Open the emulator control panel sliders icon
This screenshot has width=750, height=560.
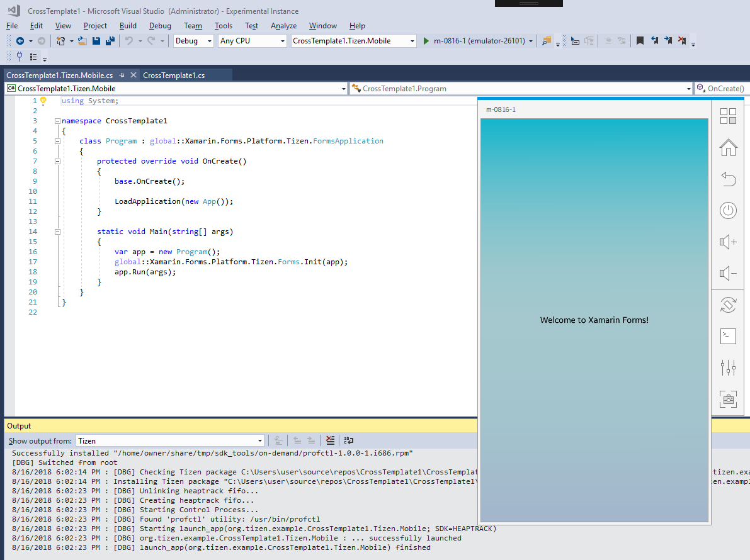pyautogui.click(x=728, y=367)
